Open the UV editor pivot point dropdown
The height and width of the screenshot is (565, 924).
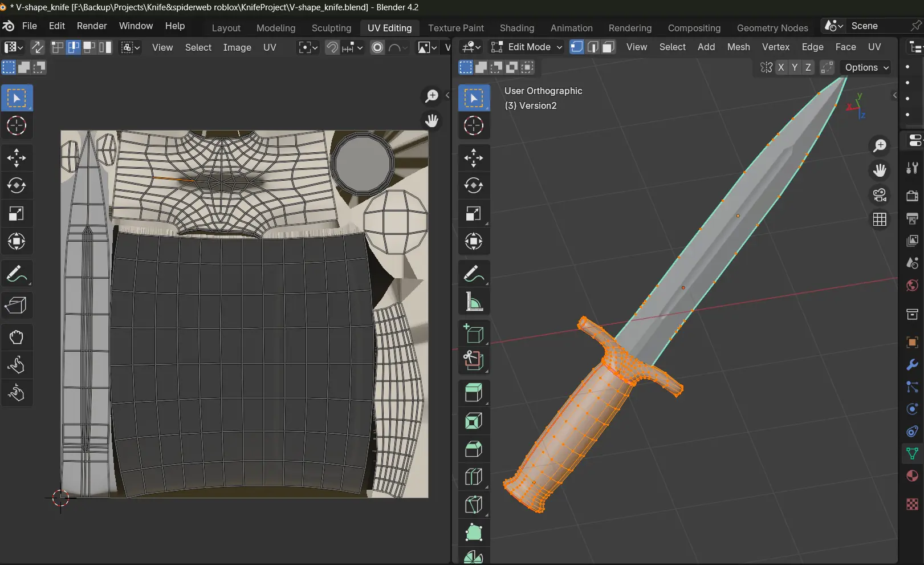(x=308, y=47)
